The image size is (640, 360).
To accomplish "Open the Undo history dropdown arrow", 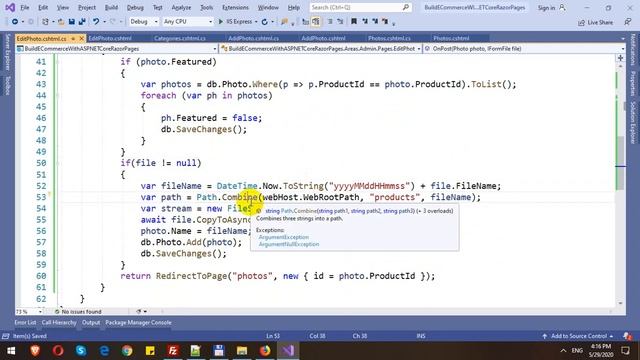I will point(104,22).
